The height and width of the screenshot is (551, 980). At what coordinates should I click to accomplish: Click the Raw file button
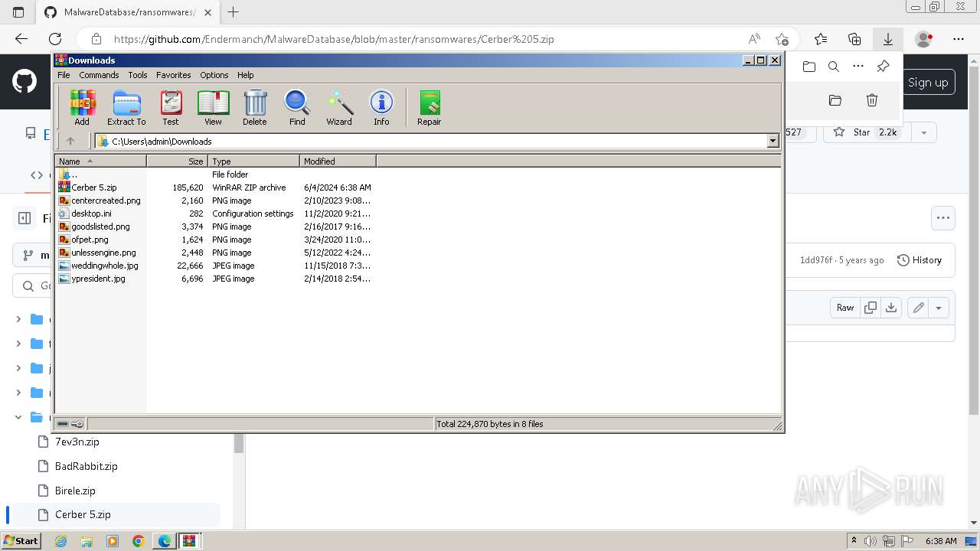tap(845, 308)
